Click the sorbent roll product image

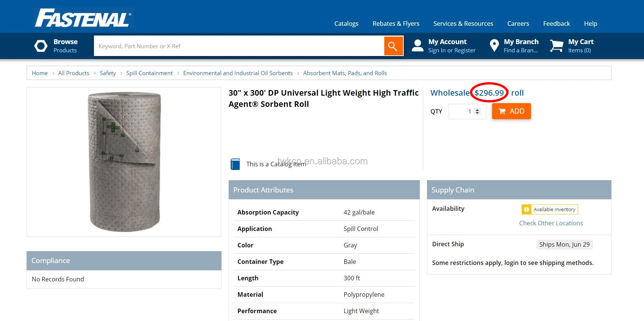pyautogui.click(x=124, y=162)
